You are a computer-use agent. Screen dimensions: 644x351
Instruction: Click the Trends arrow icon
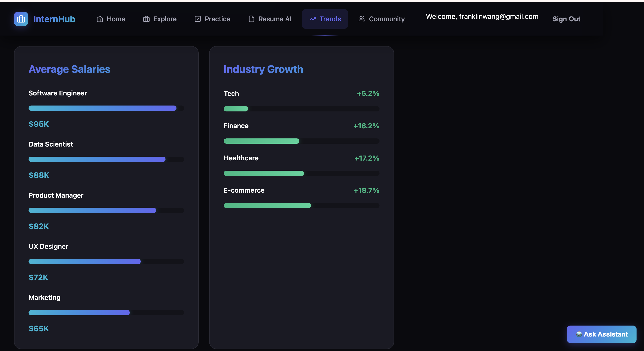(x=313, y=19)
